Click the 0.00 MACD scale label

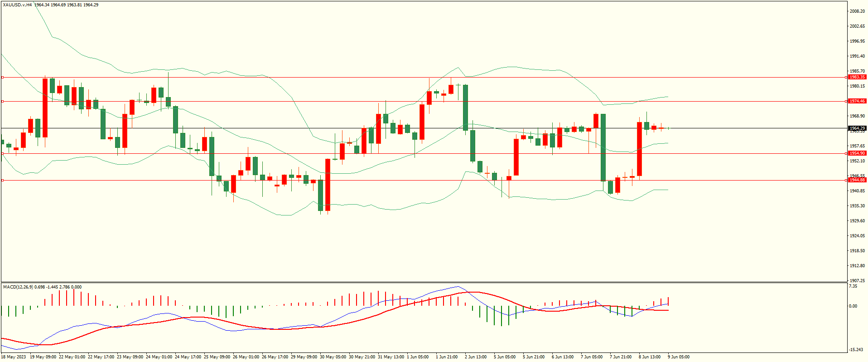click(x=853, y=306)
